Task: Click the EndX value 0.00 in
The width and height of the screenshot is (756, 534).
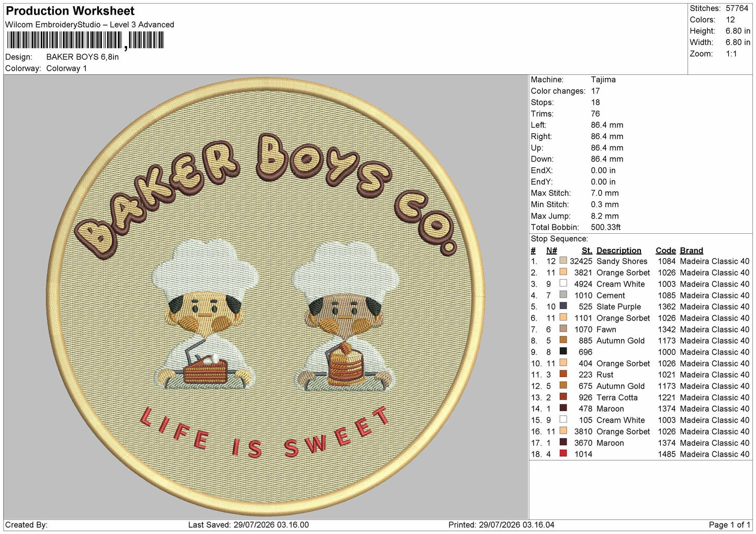Action: point(603,171)
